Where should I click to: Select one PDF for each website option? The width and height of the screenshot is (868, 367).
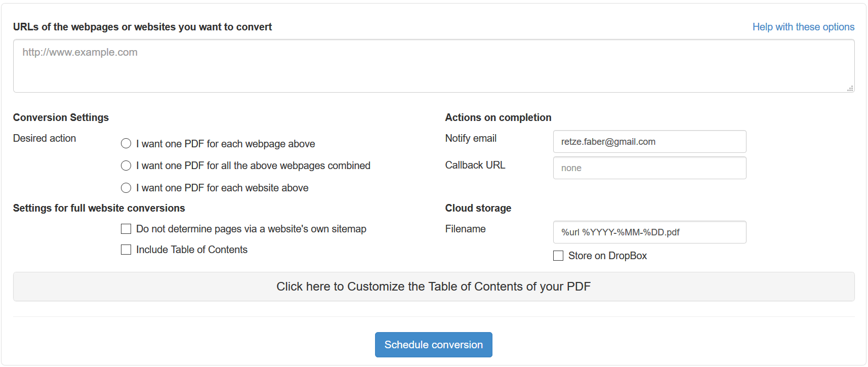click(x=126, y=188)
